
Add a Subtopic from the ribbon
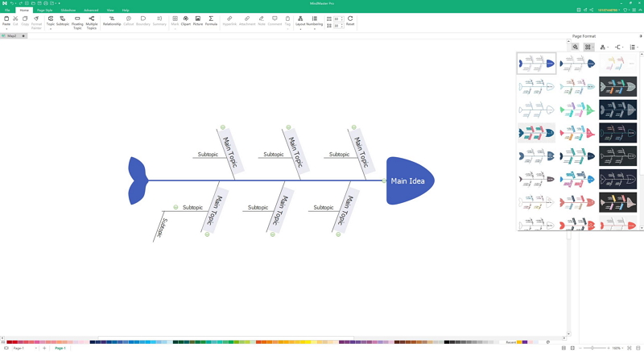[63, 20]
